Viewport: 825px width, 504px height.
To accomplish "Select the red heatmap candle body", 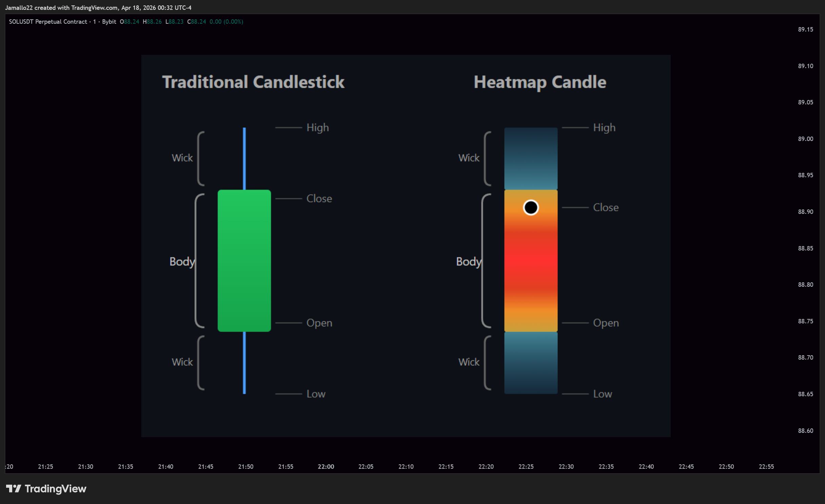I will 531,261.
